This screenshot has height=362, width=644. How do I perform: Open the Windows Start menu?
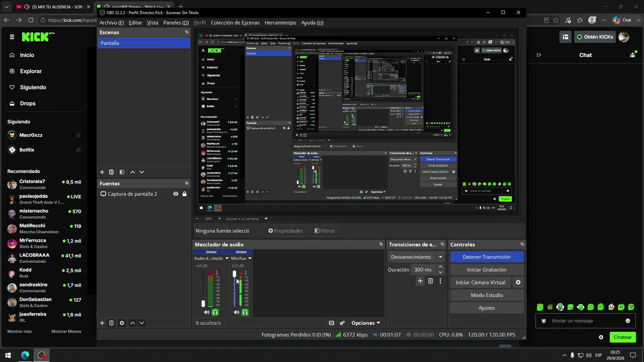point(8,355)
